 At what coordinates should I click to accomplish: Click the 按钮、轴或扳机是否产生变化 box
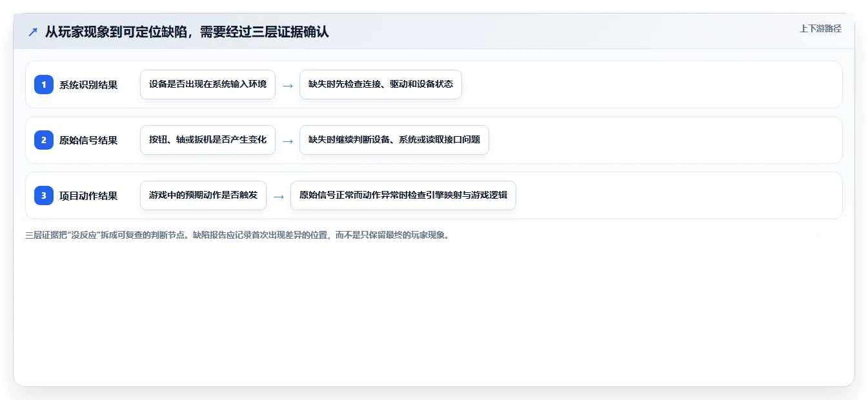pyautogui.click(x=208, y=140)
